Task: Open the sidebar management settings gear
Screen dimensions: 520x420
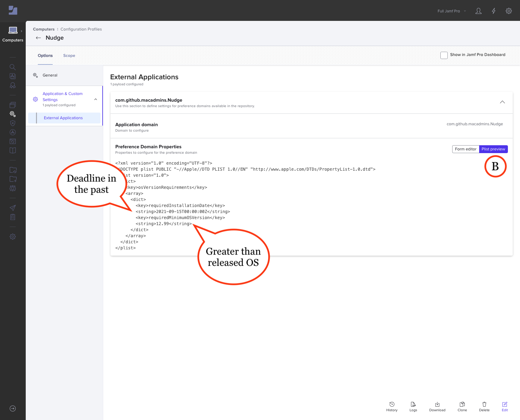Action: click(x=13, y=237)
